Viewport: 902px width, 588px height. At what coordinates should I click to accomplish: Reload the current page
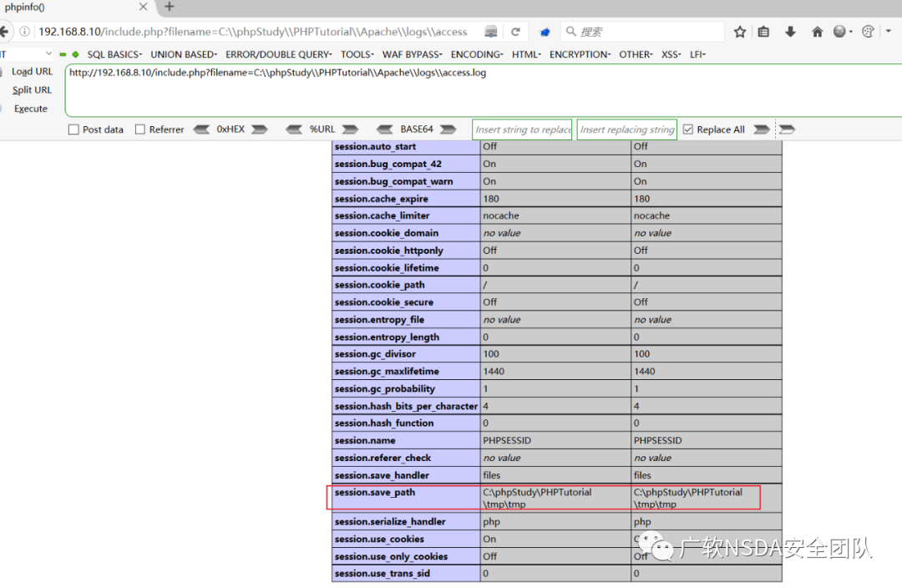click(x=515, y=32)
